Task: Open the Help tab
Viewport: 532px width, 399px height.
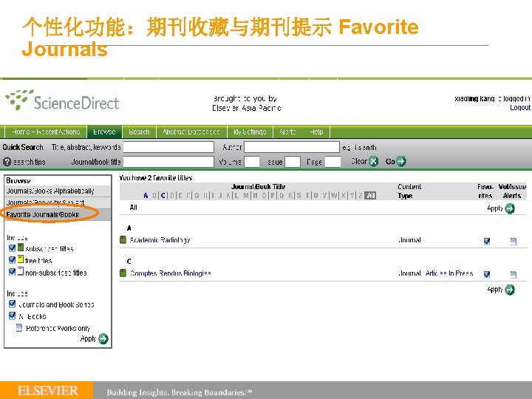Action: (x=316, y=132)
